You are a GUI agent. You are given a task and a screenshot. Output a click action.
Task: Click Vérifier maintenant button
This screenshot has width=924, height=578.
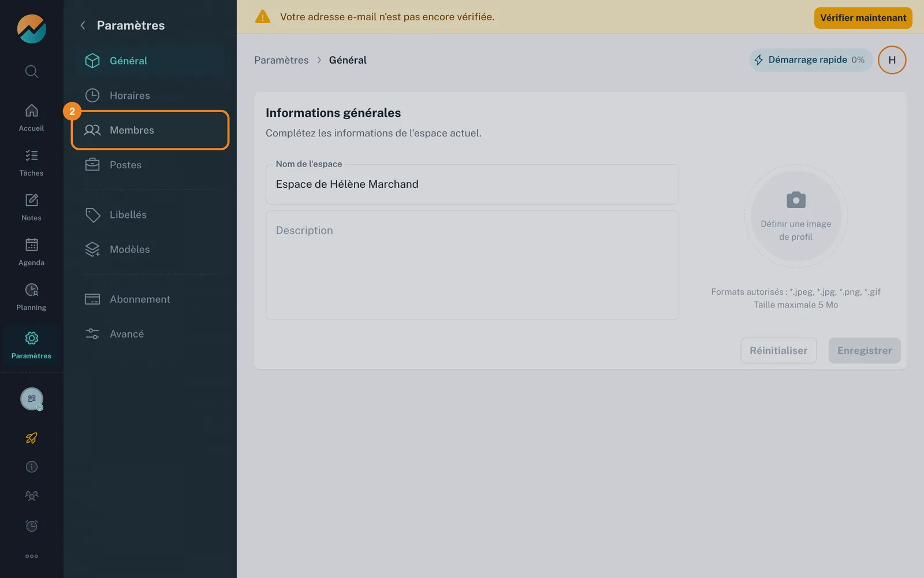(863, 18)
